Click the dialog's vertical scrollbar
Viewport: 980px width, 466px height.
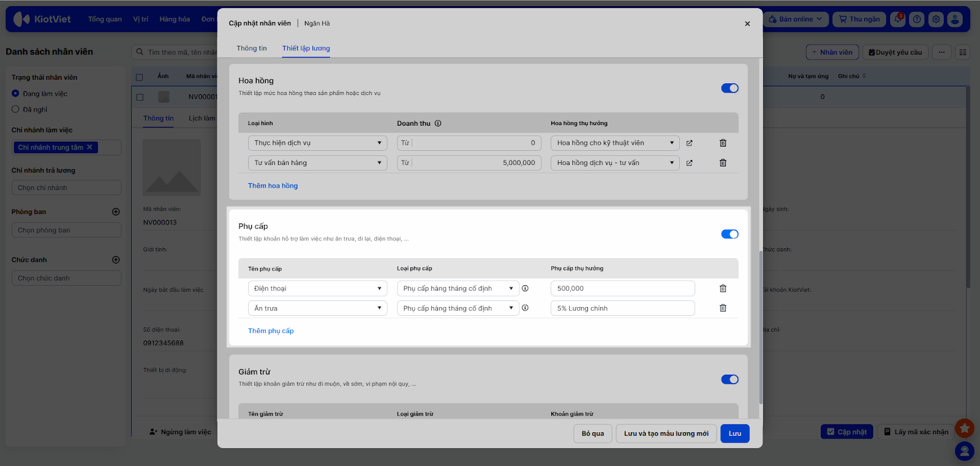761,325
